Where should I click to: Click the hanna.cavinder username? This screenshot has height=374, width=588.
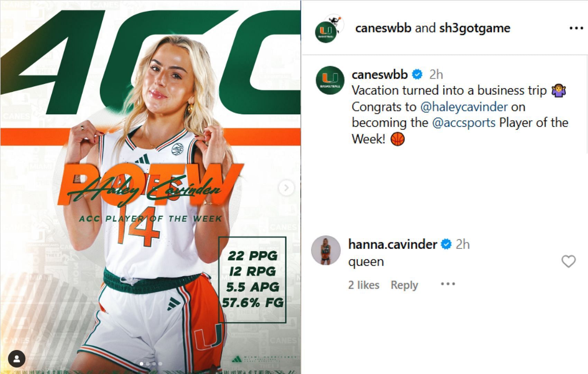coord(392,244)
